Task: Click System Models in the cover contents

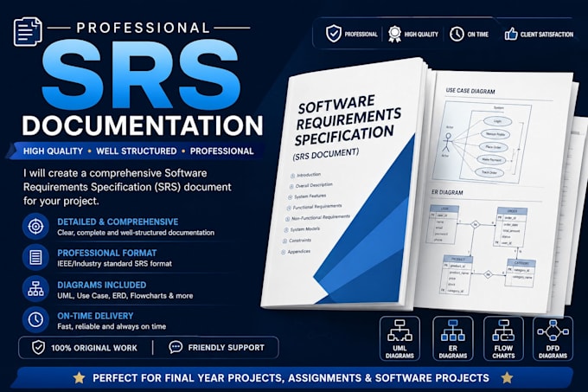Action: tap(305, 228)
